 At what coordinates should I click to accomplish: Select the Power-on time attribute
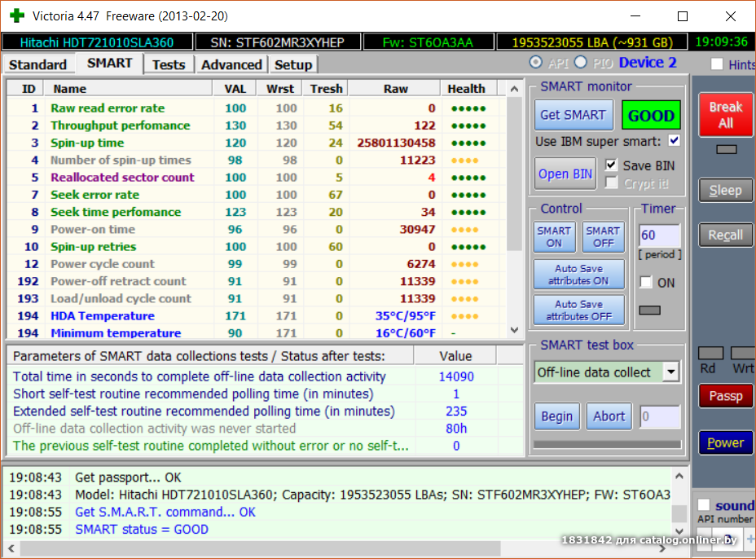click(256, 230)
